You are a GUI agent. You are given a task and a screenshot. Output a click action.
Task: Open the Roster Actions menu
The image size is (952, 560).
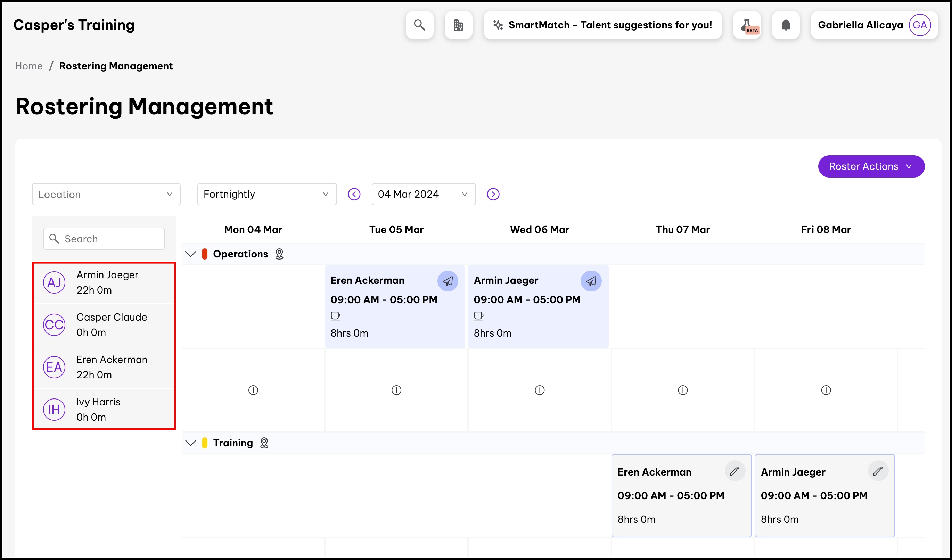pos(871,166)
